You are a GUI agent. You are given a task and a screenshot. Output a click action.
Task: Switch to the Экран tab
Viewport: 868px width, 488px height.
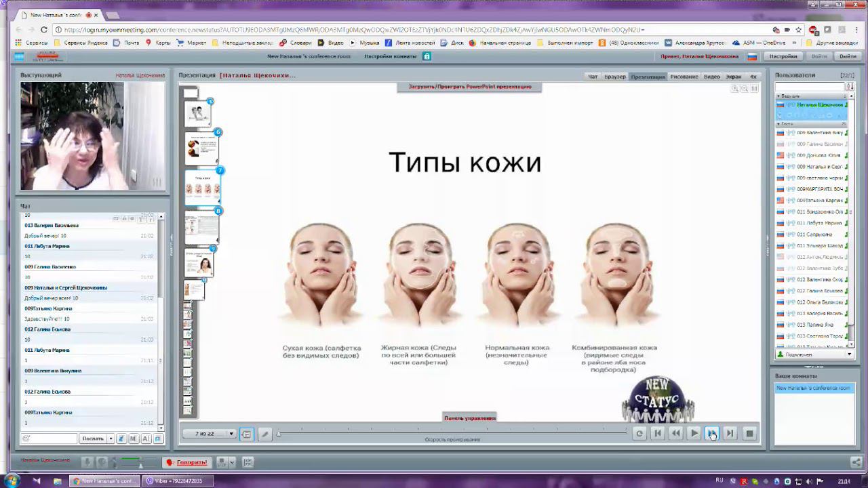tap(734, 77)
